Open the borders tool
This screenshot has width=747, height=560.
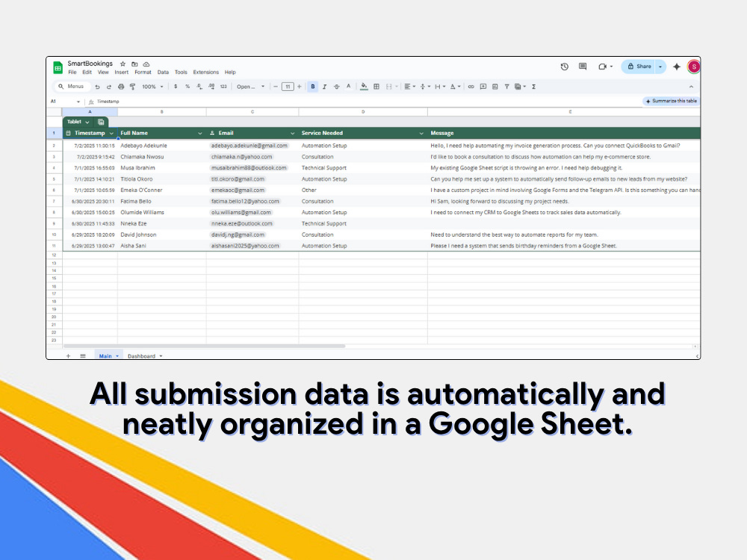coord(376,87)
